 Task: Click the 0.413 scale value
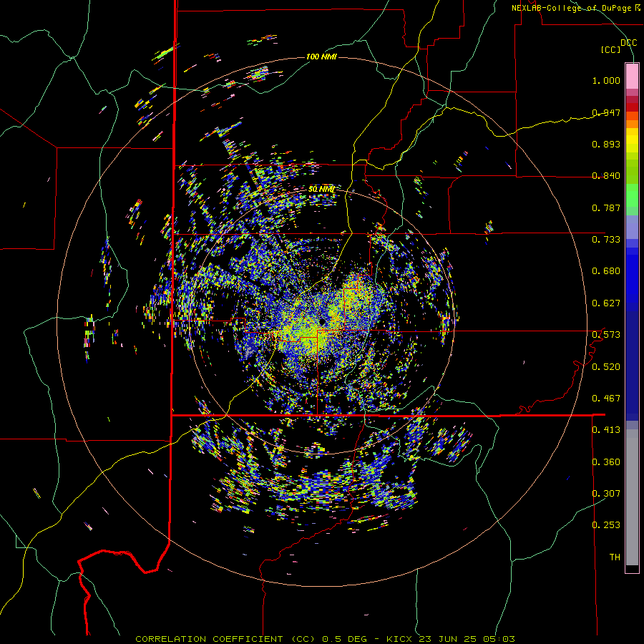(x=606, y=429)
